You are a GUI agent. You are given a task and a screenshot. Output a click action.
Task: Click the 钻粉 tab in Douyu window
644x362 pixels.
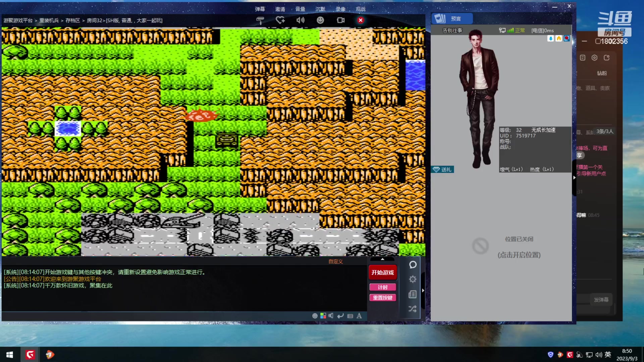click(602, 73)
